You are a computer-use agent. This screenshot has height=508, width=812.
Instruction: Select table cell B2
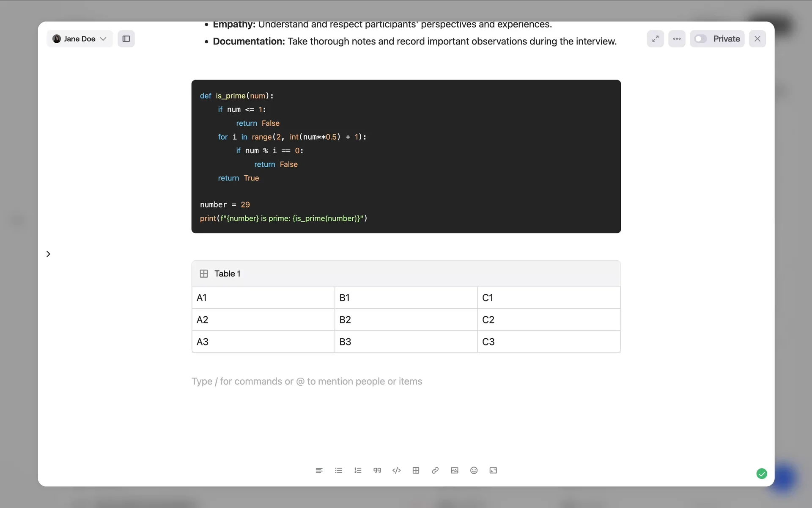[406, 320]
